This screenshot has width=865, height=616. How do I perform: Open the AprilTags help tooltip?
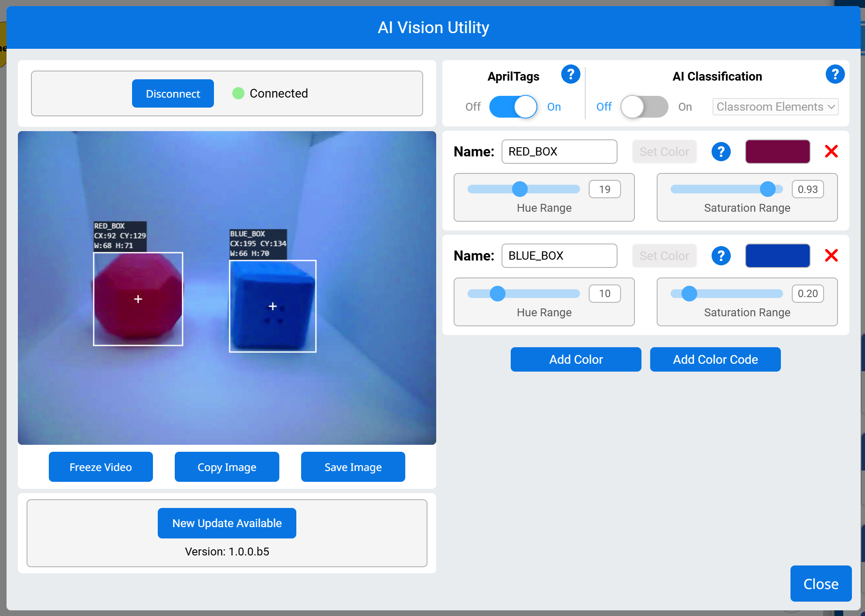pos(570,74)
